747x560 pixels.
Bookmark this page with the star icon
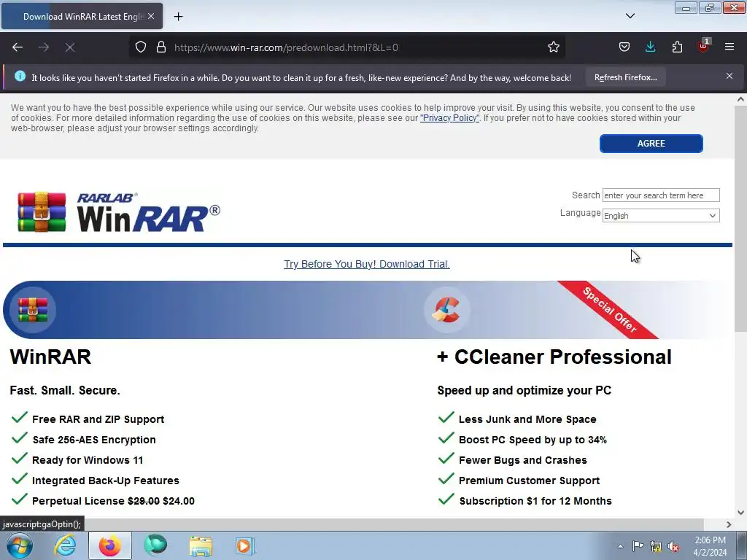click(553, 47)
